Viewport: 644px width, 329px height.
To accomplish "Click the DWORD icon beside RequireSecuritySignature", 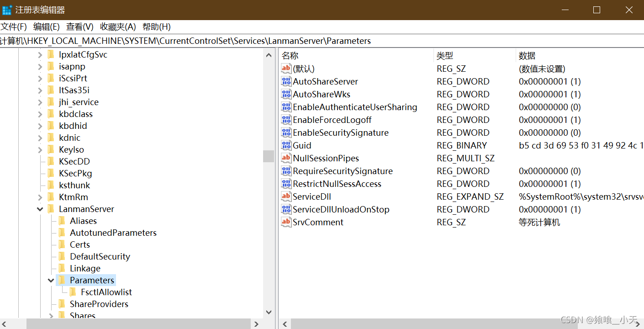I will click(286, 171).
